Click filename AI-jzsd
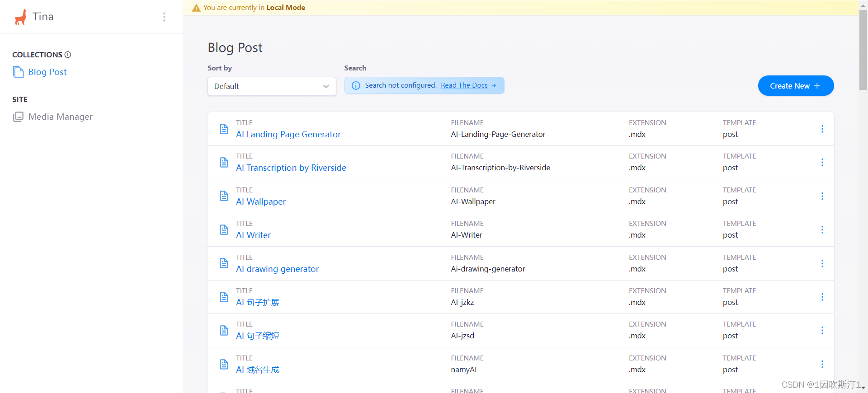 click(x=462, y=336)
